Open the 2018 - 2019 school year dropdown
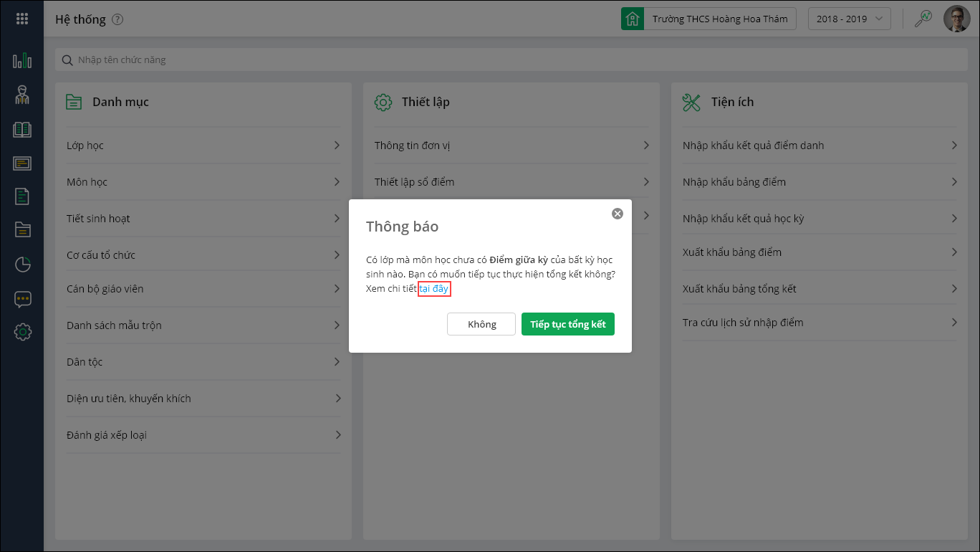 [849, 19]
